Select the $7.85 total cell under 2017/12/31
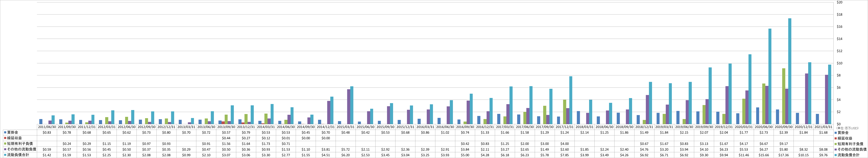 point(565,155)
